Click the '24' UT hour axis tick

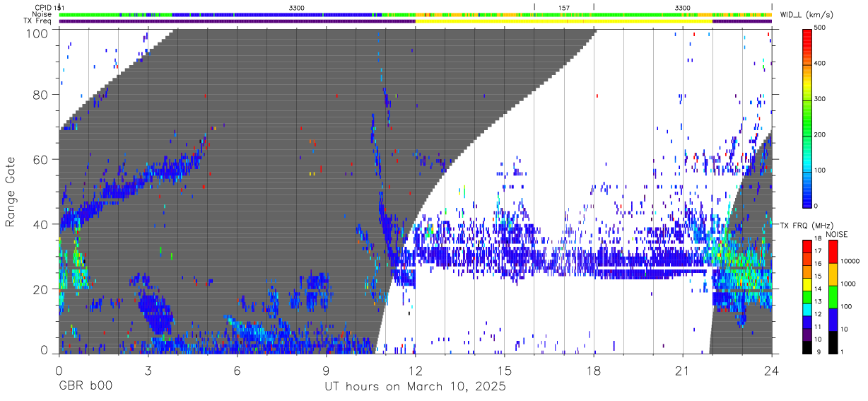point(772,370)
